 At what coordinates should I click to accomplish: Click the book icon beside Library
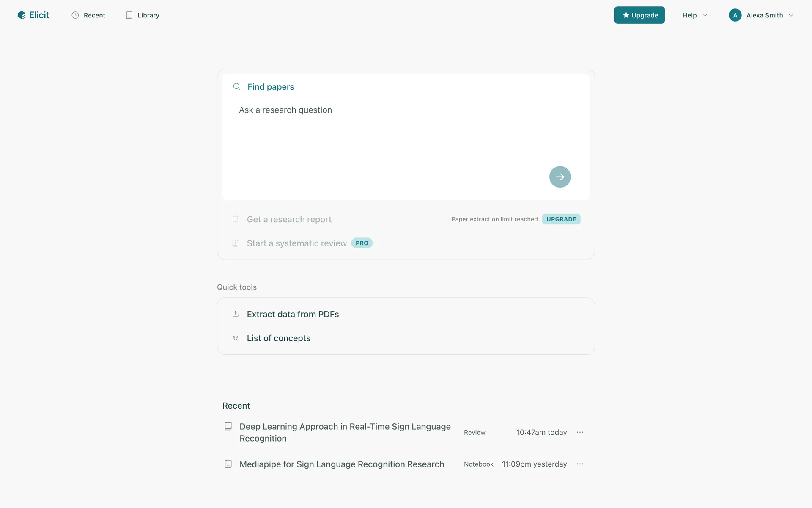(129, 15)
